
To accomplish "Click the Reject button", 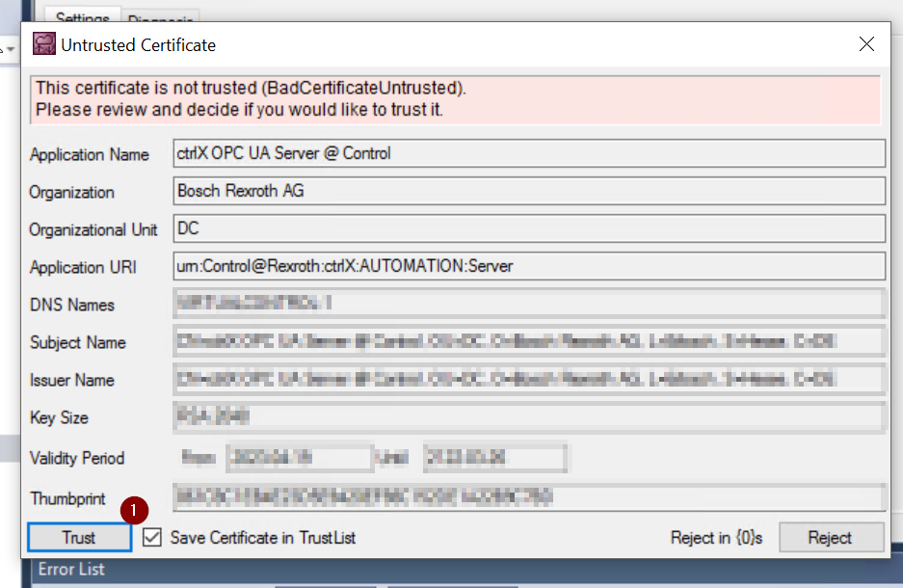I will [831, 537].
